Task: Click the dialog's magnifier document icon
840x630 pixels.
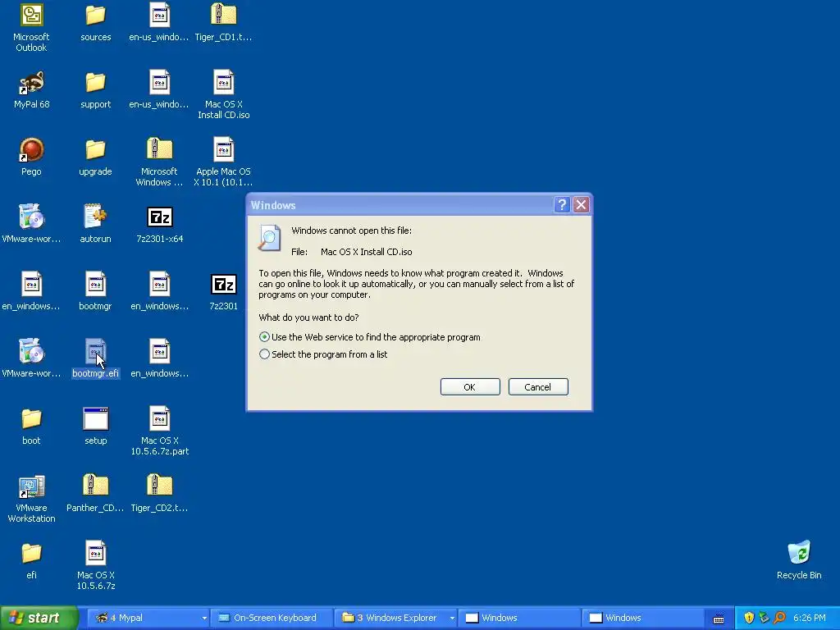Action: pyautogui.click(x=269, y=238)
